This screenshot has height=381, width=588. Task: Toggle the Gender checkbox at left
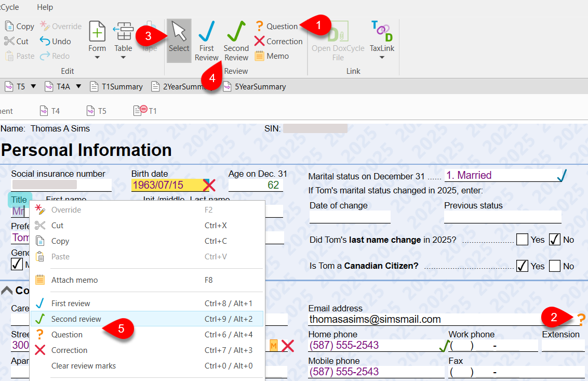17,264
